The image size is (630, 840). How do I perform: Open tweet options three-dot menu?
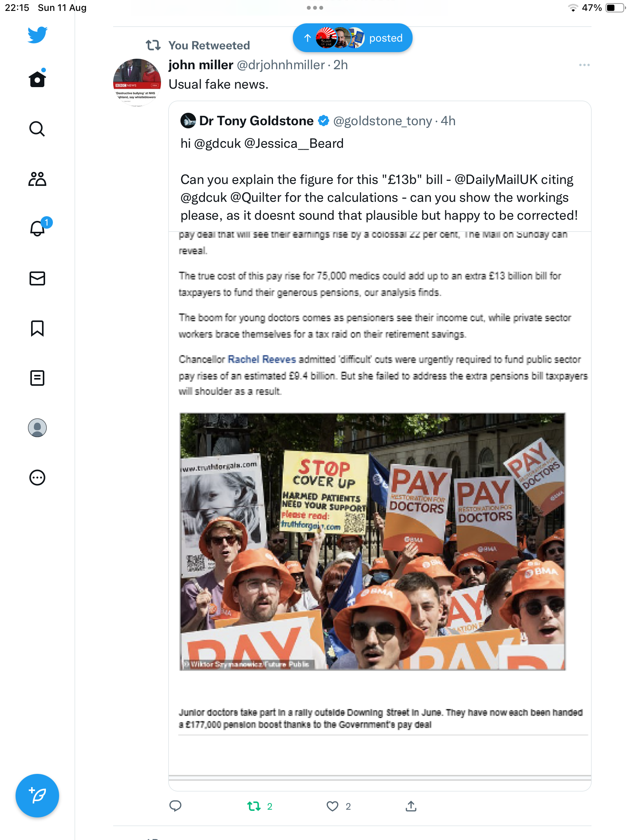(x=584, y=65)
